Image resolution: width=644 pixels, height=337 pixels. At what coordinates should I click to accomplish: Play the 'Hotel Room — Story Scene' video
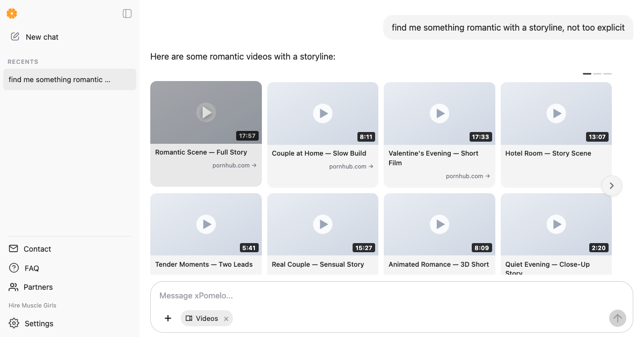[557, 113]
